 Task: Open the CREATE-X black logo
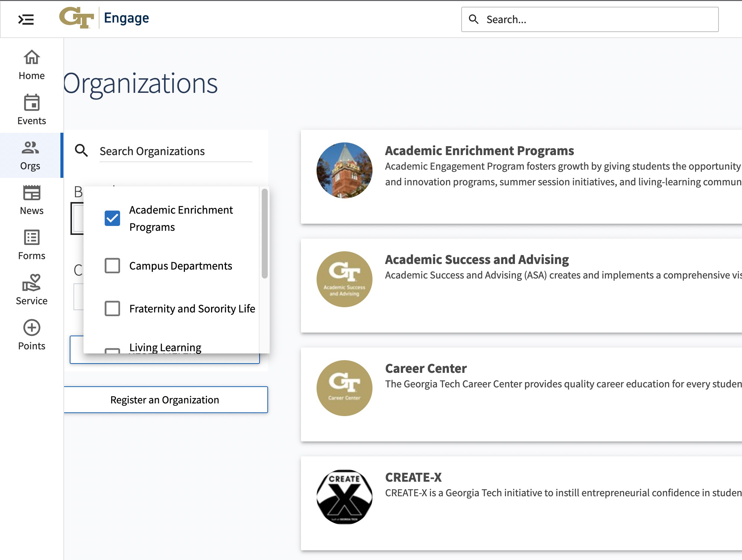[344, 497]
